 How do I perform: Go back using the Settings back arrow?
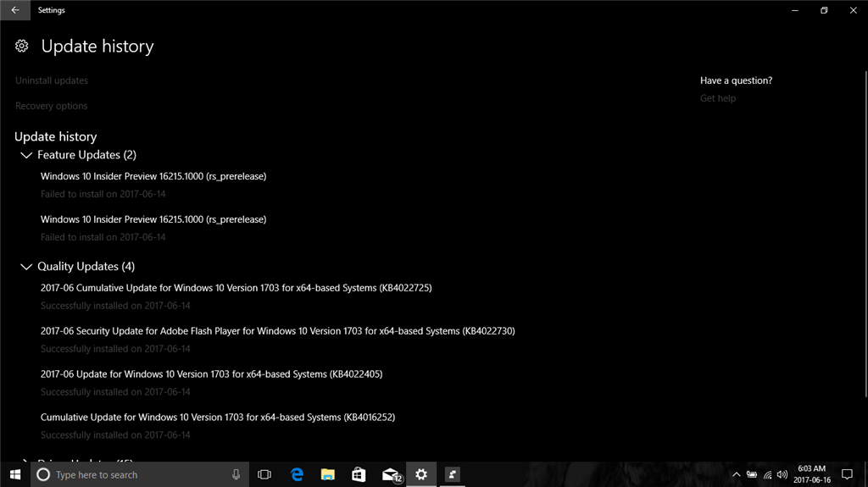pyautogui.click(x=15, y=10)
